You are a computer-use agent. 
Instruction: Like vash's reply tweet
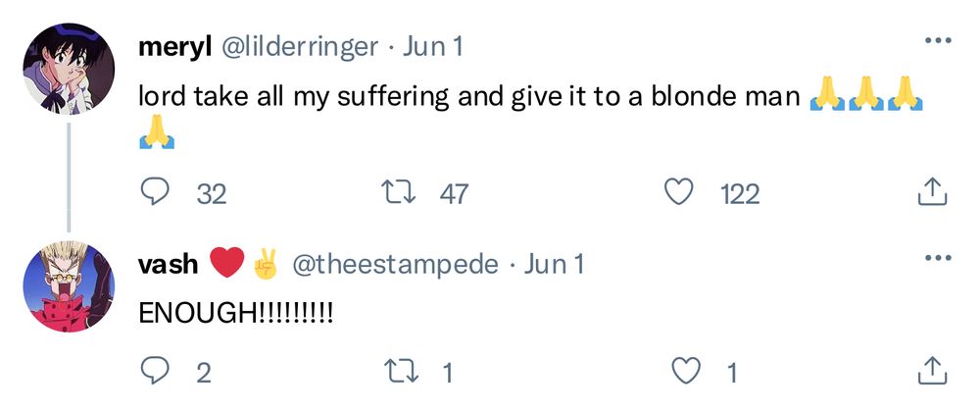tap(689, 371)
